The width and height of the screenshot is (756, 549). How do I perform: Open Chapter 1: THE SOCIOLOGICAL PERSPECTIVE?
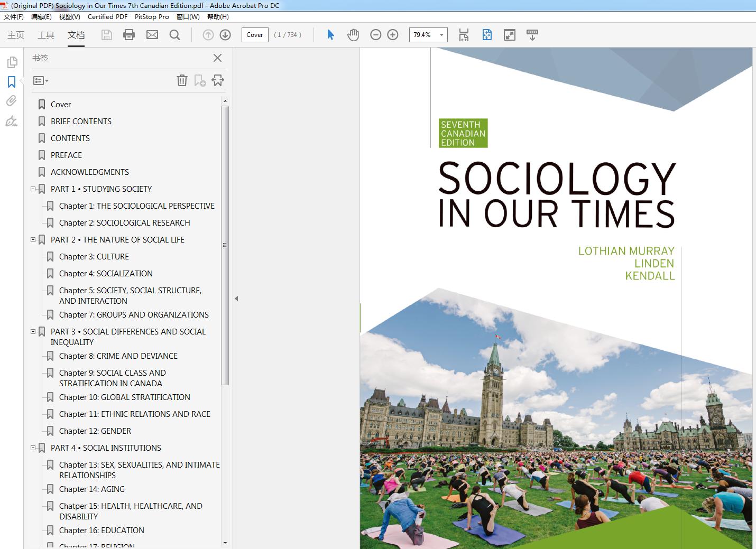point(137,206)
